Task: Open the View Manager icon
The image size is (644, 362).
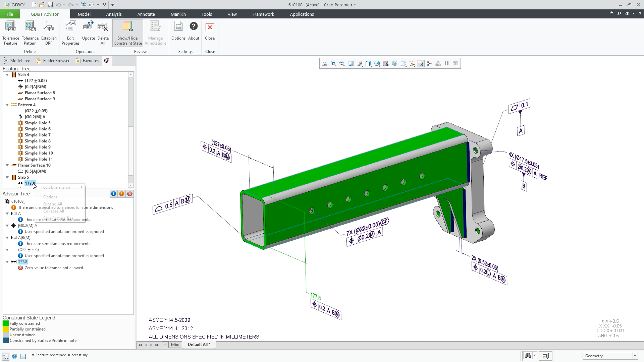Action: [386, 63]
